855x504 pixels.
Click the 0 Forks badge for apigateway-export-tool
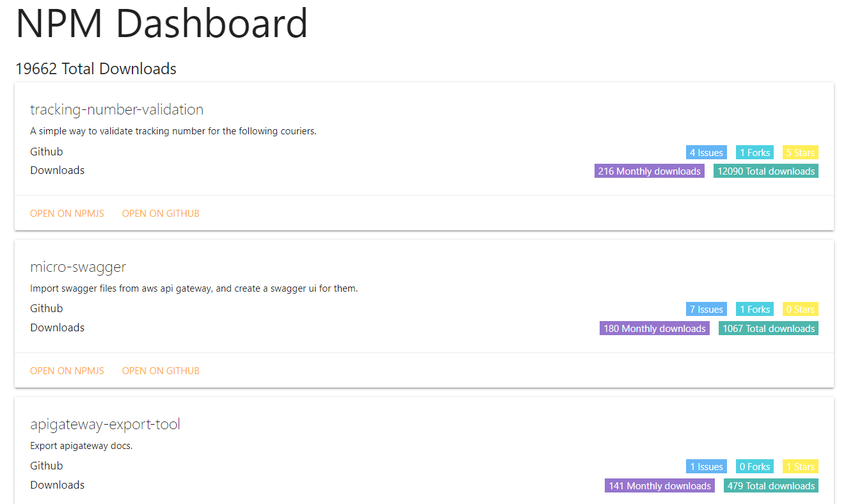click(x=755, y=466)
